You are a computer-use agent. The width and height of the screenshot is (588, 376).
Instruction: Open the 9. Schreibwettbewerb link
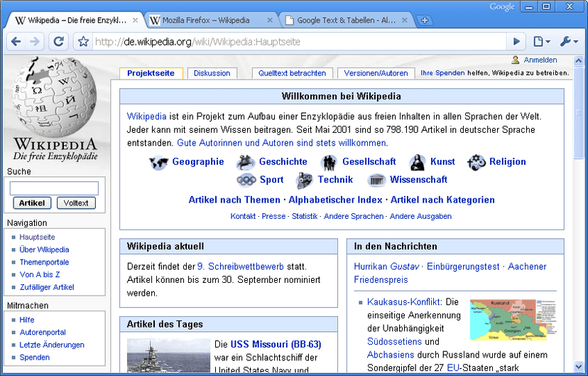click(x=240, y=267)
